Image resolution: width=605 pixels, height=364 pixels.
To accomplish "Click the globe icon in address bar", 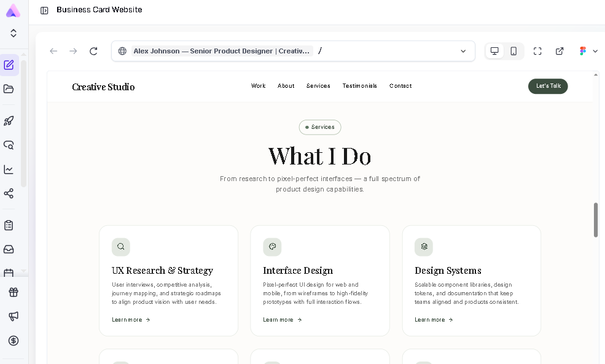I will pyautogui.click(x=122, y=51).
